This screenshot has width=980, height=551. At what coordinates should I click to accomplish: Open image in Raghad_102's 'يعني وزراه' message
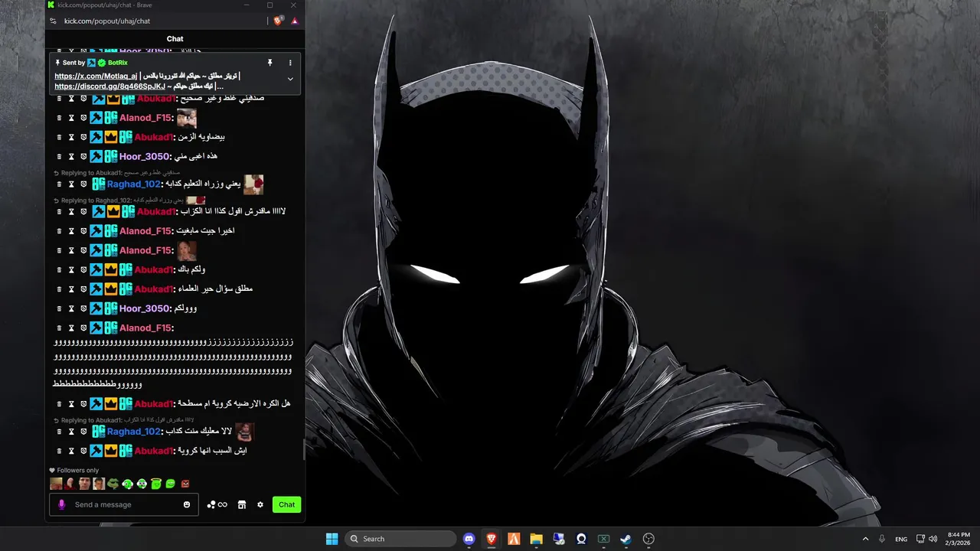click(253, 184)
